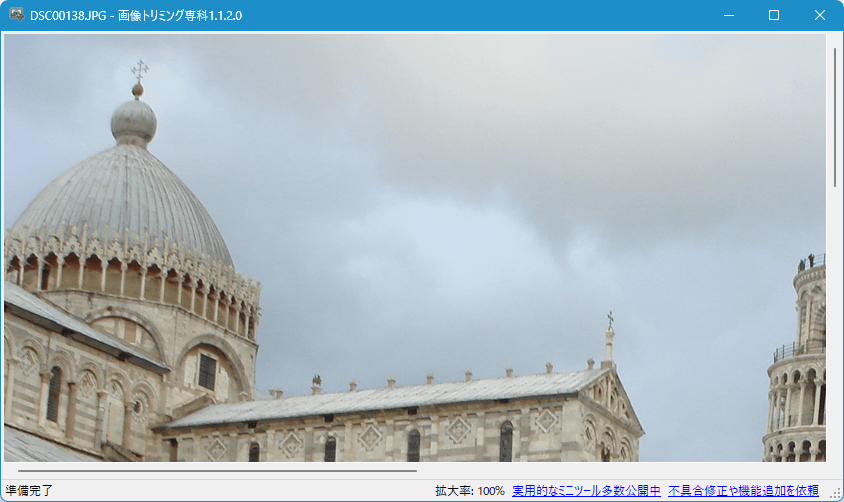This screenshot has width=844, height=502.
Task: Click the 拡大率: 100% status text
Action: pos(470,491)
